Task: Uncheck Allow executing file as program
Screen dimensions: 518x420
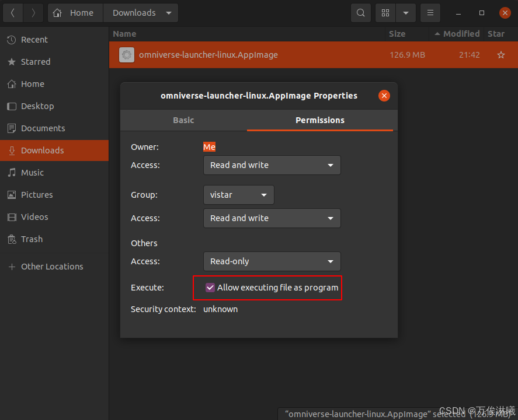Action: [210, 288]
